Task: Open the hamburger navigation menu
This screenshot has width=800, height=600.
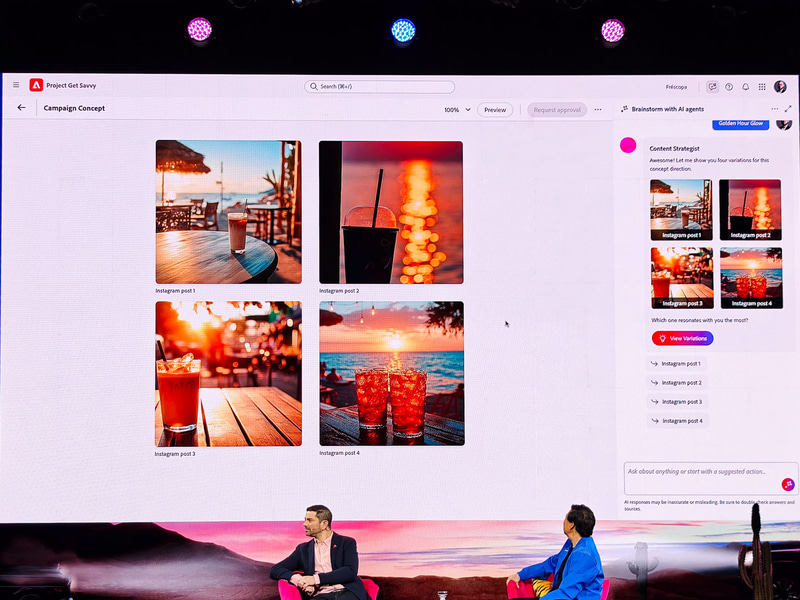Action: coord(16,85)
